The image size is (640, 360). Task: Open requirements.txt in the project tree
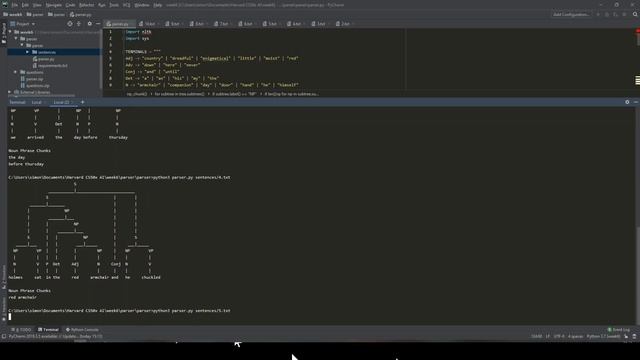(x=50, y=65)
